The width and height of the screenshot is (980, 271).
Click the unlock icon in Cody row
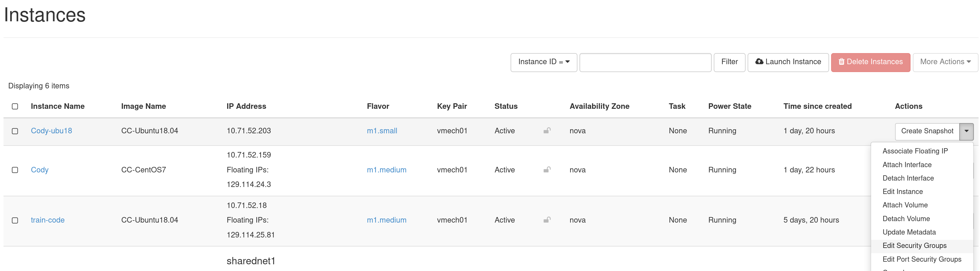point(547,169)
